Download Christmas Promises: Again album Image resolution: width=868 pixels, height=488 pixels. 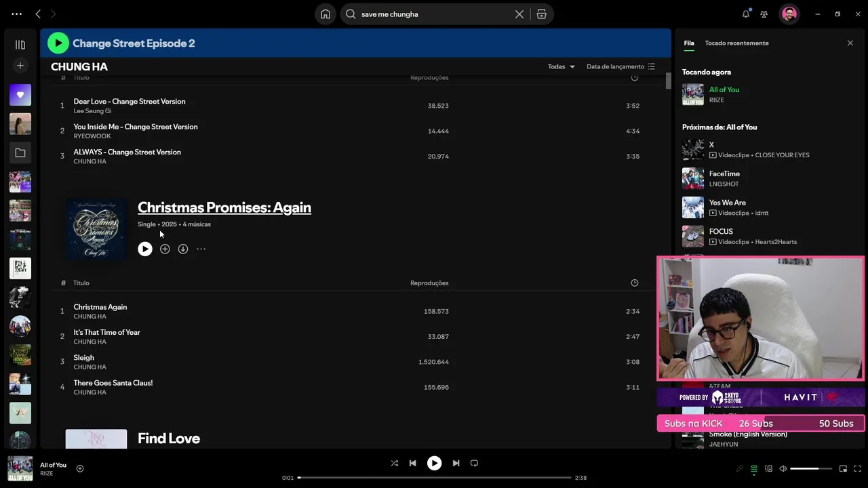183,249
